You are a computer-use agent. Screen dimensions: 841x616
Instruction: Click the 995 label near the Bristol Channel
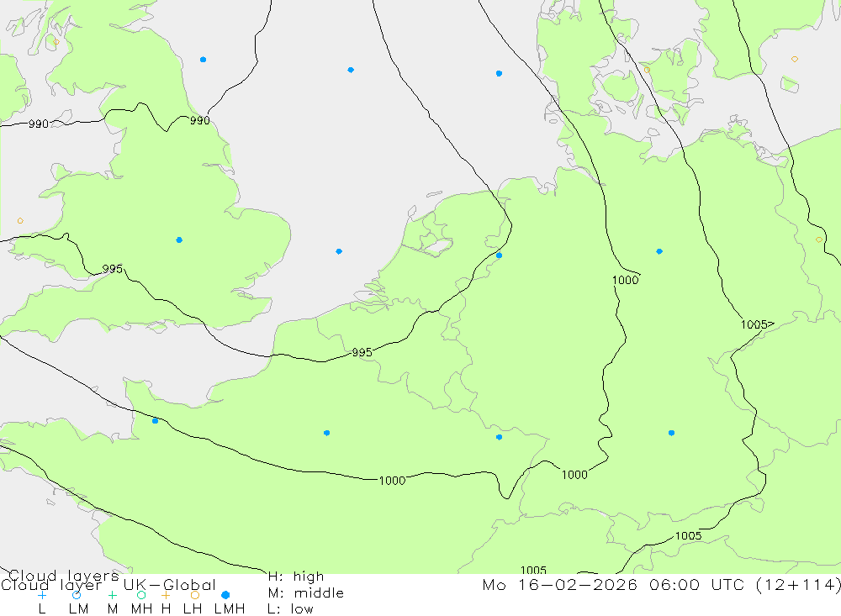click(x=113, y=269)
